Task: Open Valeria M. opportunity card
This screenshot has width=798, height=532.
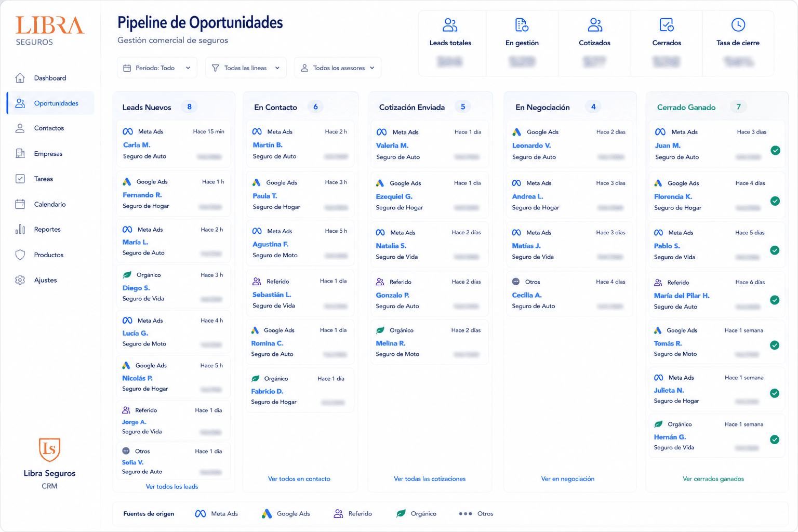Action: coord(430,144)
